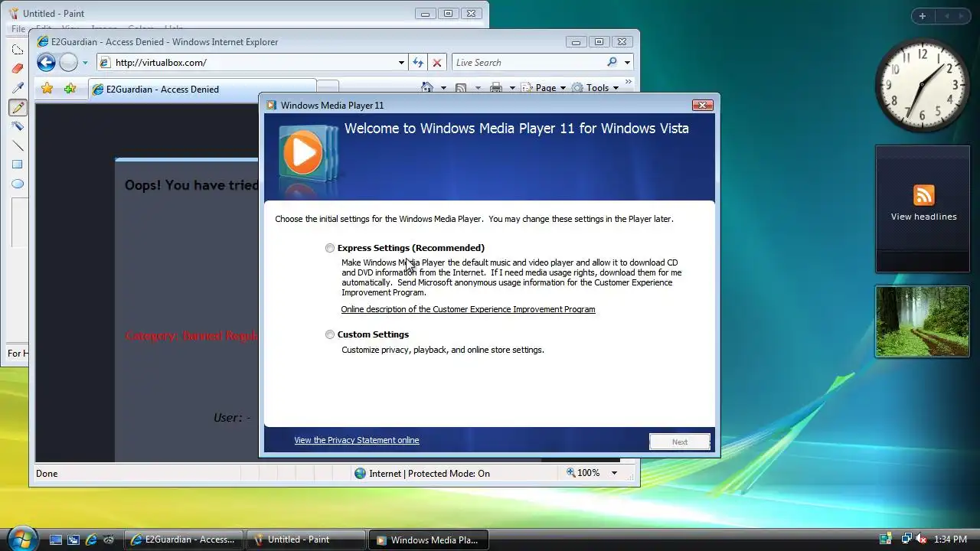This screenshot has width=980, height=551.
Task: Click the Next button in Media Player setup
Action: point(680,442)
